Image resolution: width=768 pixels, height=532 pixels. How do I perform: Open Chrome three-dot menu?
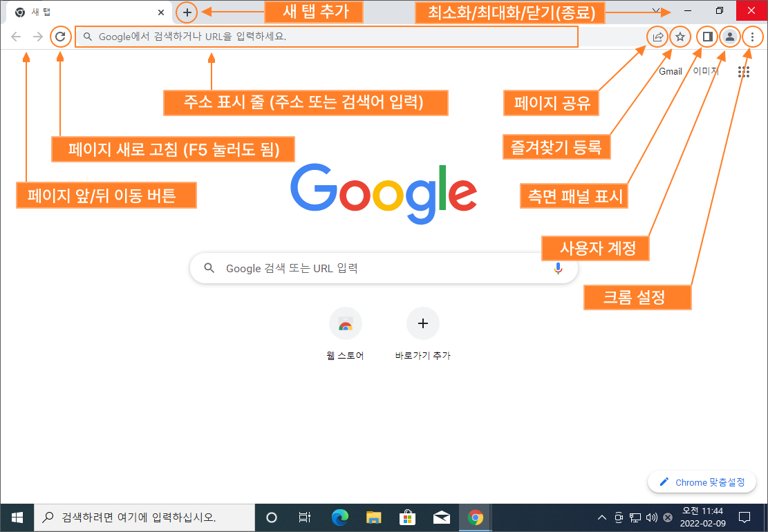[752, 37]
